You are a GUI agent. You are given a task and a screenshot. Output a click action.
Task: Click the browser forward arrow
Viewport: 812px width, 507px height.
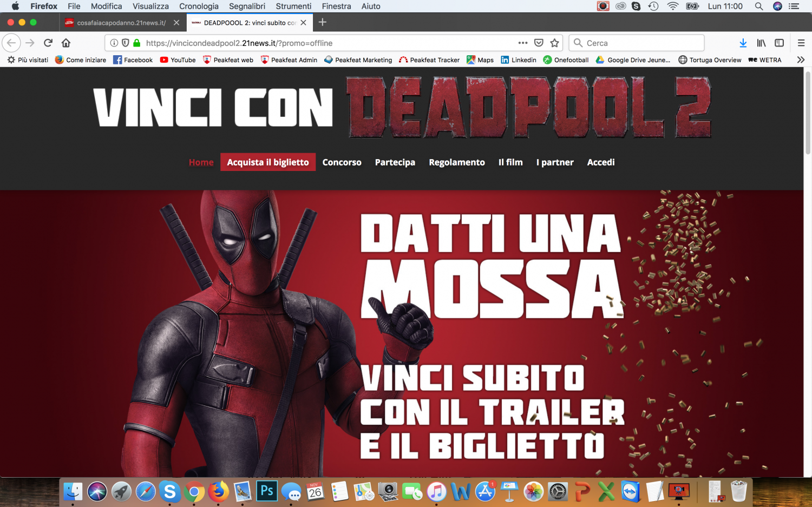[x=30, y=43]
